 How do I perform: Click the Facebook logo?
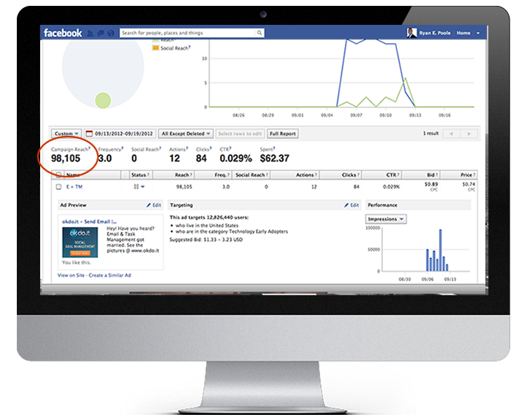63,33
